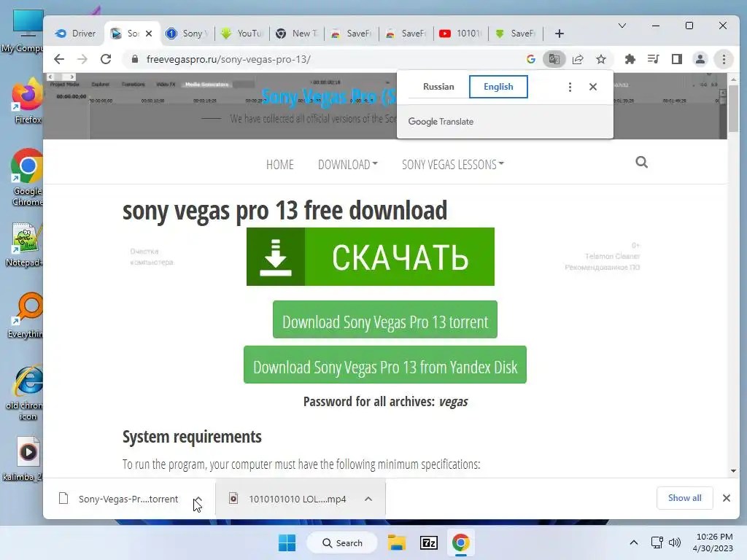This screenshot has width=747, height=560.
Task: Click the page vertical scrollbar thumb
Action: point(733,109)
